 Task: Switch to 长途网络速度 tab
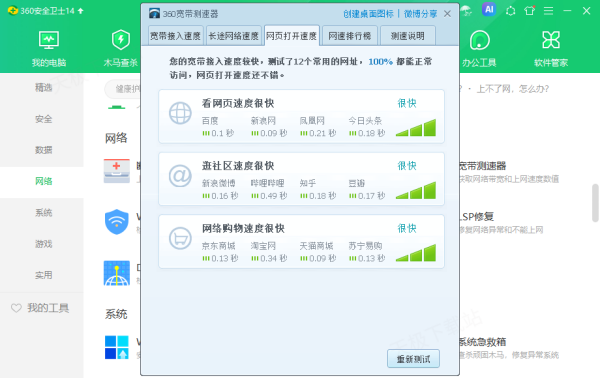tap(233, 36)
